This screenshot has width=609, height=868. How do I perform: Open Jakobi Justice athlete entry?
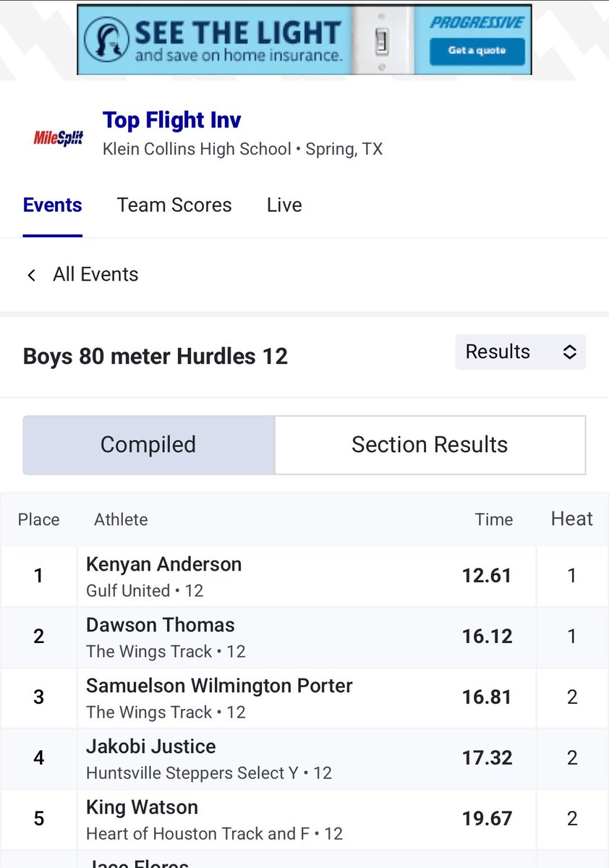[x=151, y=746]
